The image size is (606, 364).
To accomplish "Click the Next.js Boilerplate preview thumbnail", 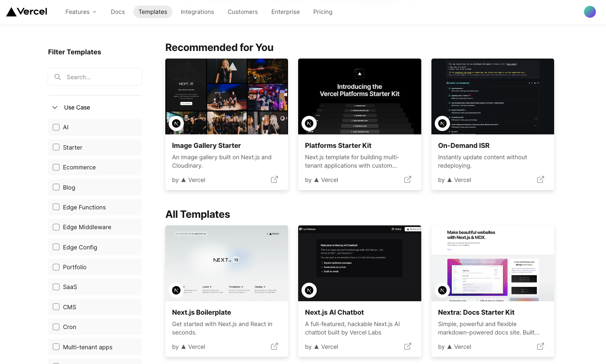I will click(226, 263).
